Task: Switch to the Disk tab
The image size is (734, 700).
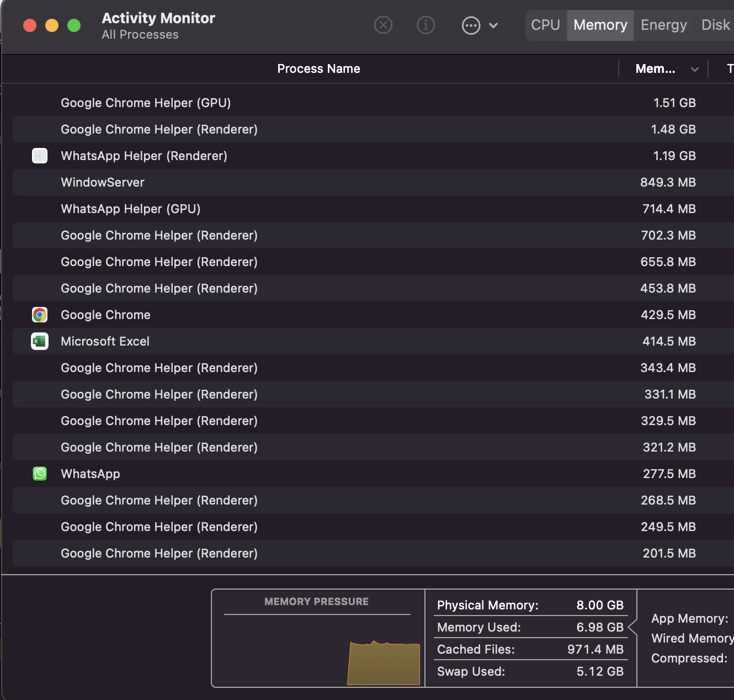Action: 715,25
